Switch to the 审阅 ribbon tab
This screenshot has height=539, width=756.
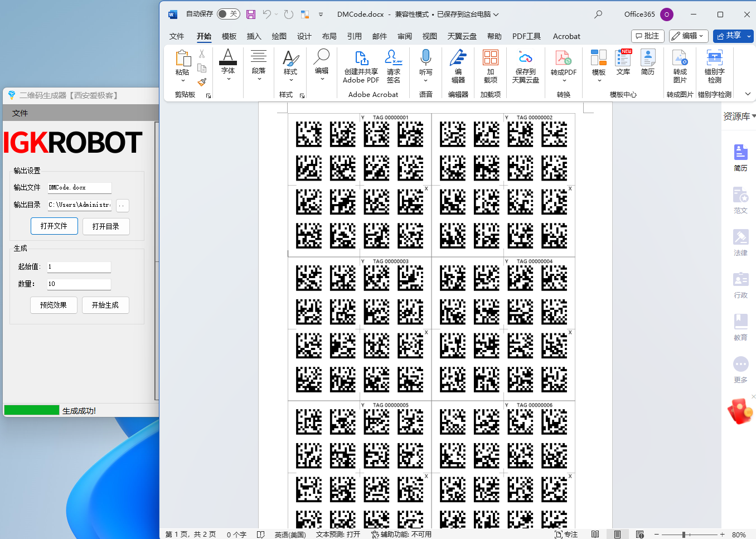coord(405,36)
